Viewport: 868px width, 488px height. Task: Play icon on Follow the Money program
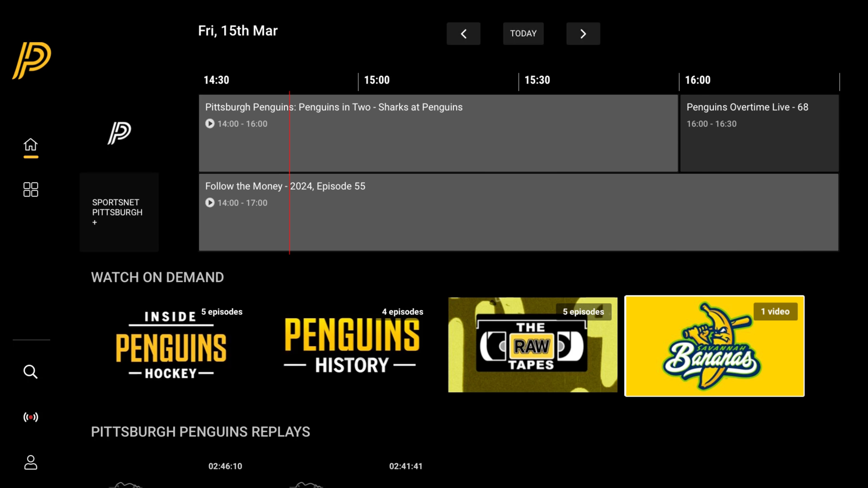tap(210, 202)
